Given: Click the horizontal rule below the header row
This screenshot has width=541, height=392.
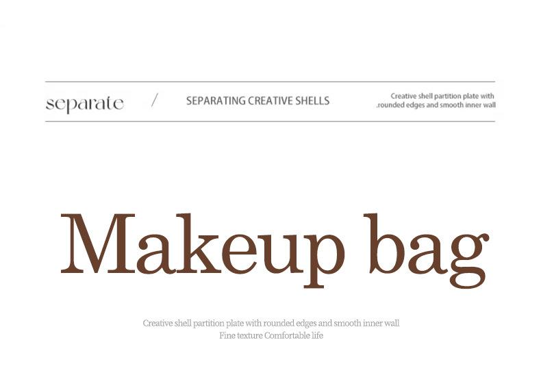Looking at the screenshot, I should pos(270,121).
